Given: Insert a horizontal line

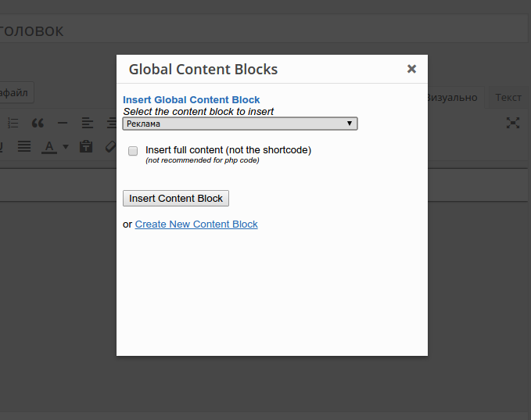Looking at the screenshot, I should pos(63,123).
